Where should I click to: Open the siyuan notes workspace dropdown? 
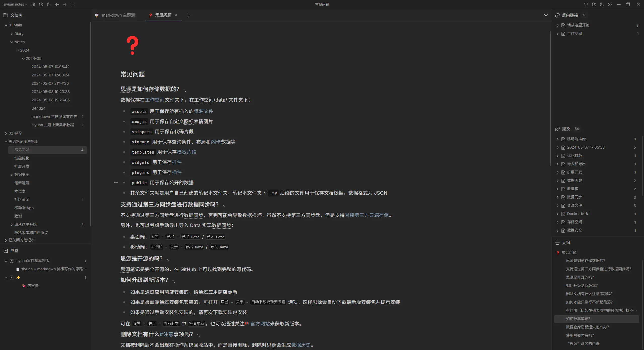click(15, 5)
